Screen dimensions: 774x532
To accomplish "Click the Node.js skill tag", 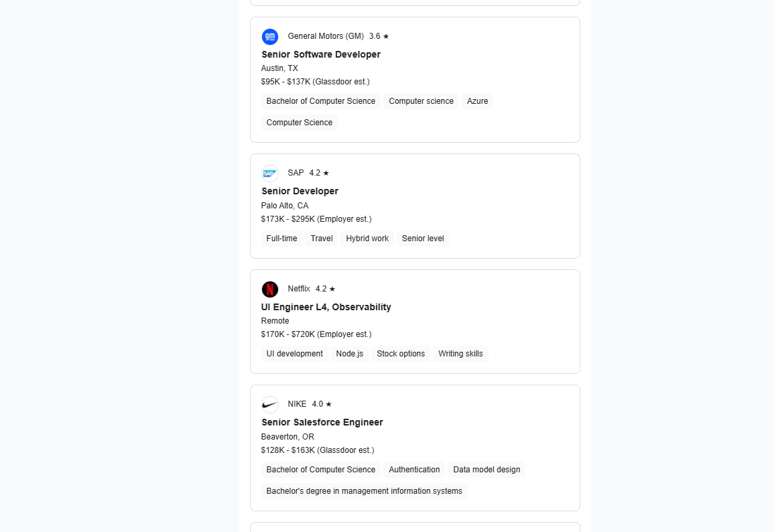I will click(x=350, y=354).
